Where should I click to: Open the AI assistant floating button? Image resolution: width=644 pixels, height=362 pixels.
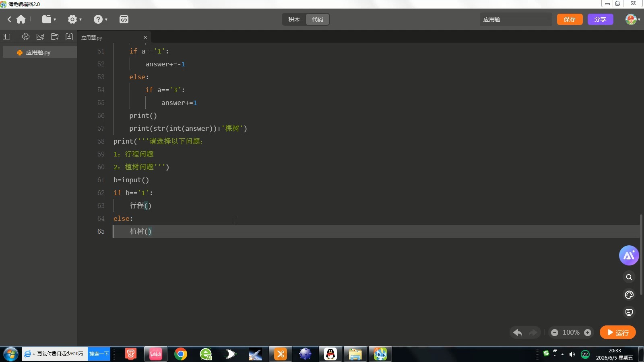click(629, 255)
